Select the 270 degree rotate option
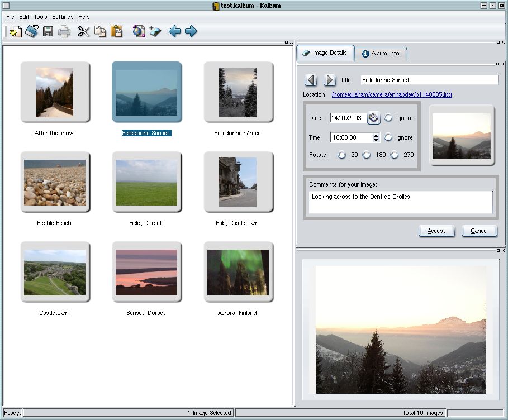The height and width of the screenshot is (420, 508). point(395,155)
